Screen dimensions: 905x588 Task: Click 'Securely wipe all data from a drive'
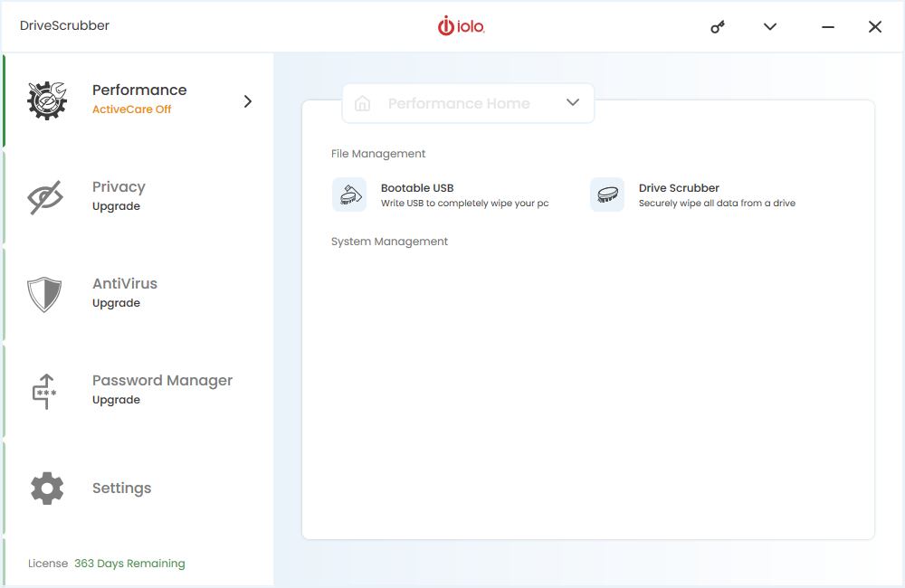click(717, 204)
